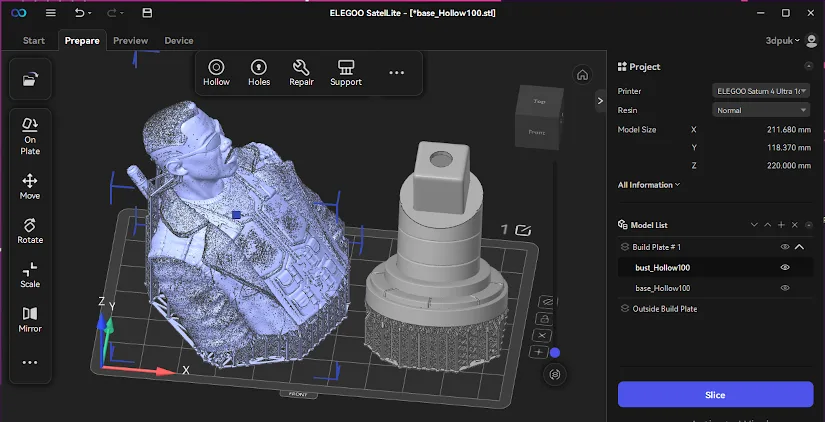Hide the base_Hollow100 model
This screenshot has width=825, height=422.
tap(785, 288)
